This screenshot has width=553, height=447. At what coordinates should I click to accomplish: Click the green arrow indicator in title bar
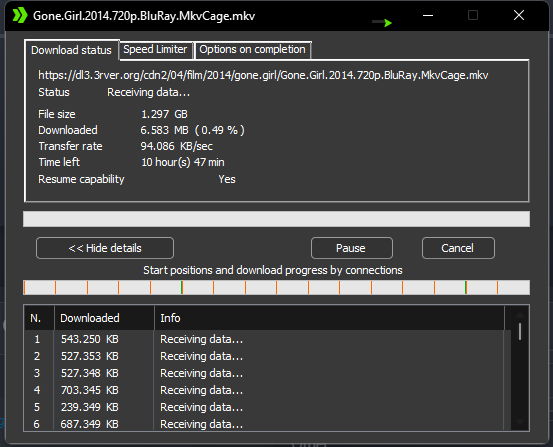382,23
